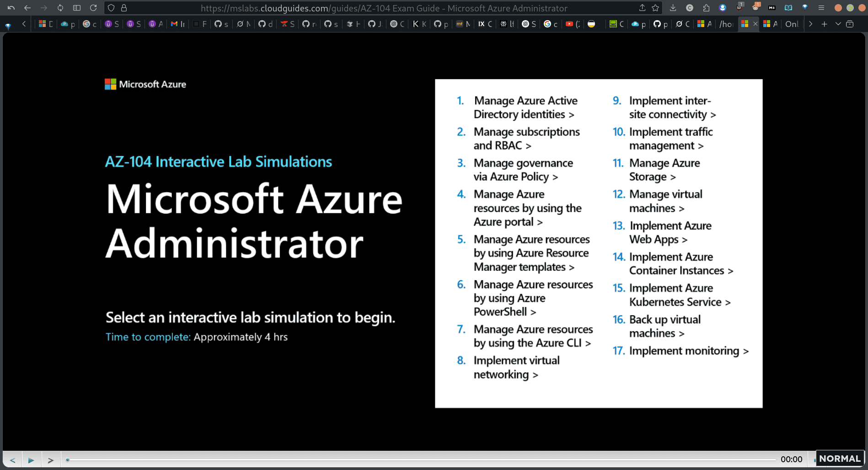Open the shield extension with badge 1

[x=739, y=7]
